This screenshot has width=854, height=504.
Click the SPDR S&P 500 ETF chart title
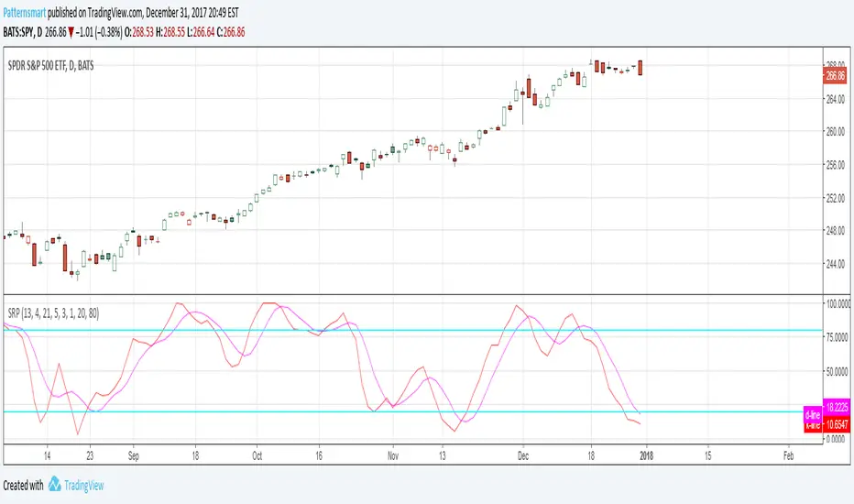click(50, 66)
